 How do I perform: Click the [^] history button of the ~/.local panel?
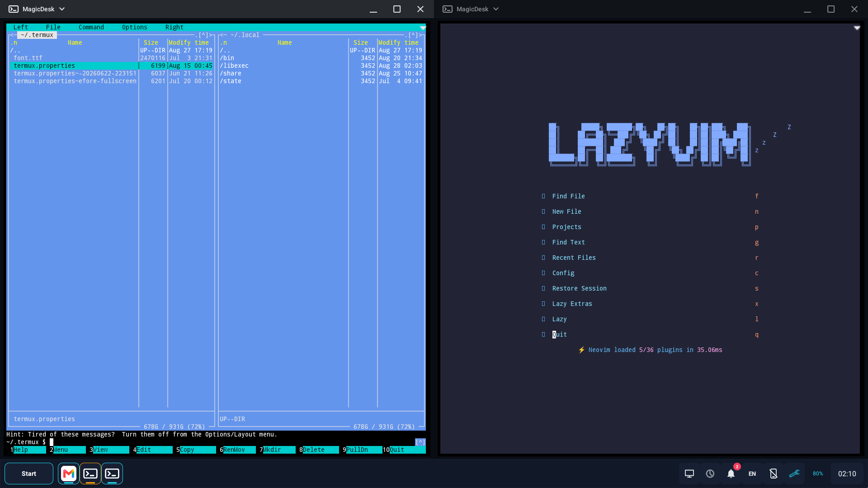413,35
